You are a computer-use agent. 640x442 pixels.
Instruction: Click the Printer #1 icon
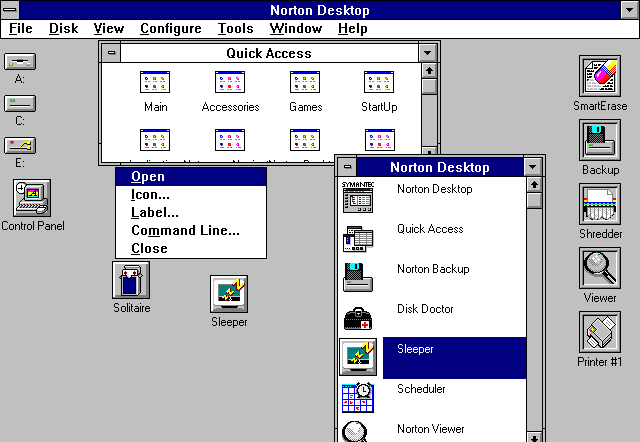coord(600,332)
